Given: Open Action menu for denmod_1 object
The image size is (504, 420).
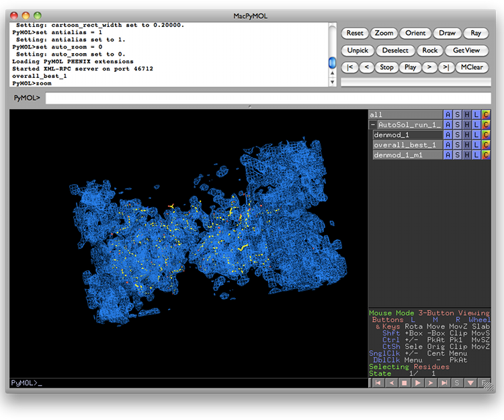Looking at the screenshot, I should 448,135.
